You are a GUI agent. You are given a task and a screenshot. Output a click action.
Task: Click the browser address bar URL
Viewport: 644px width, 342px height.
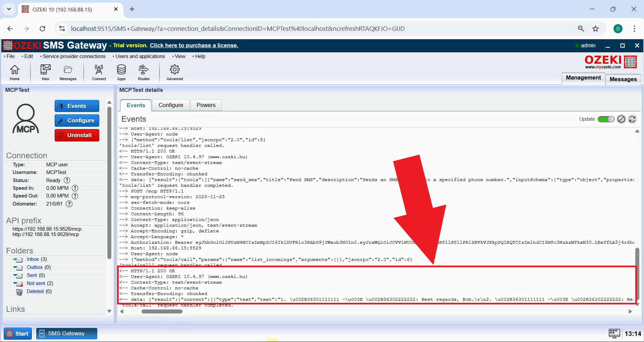point(238,28)
